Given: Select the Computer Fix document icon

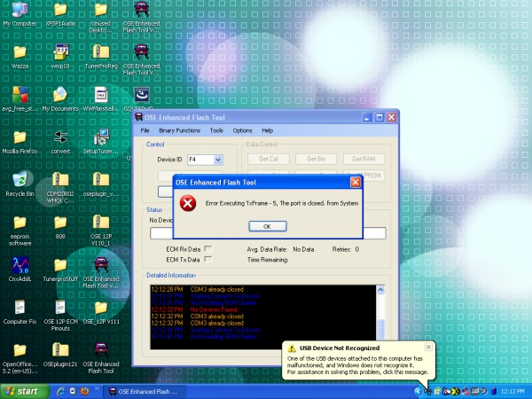Looking at the screenshot, I should pos(20,312).
